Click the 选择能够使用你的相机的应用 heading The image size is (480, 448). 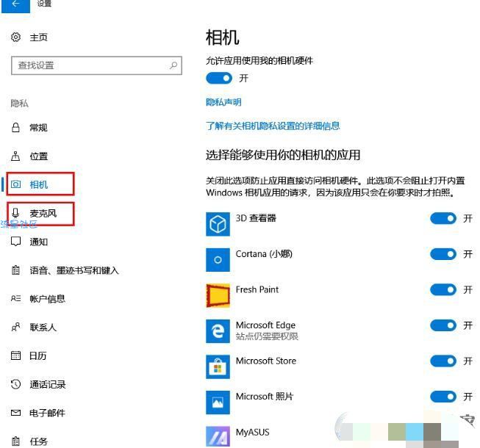click(283, 155)
